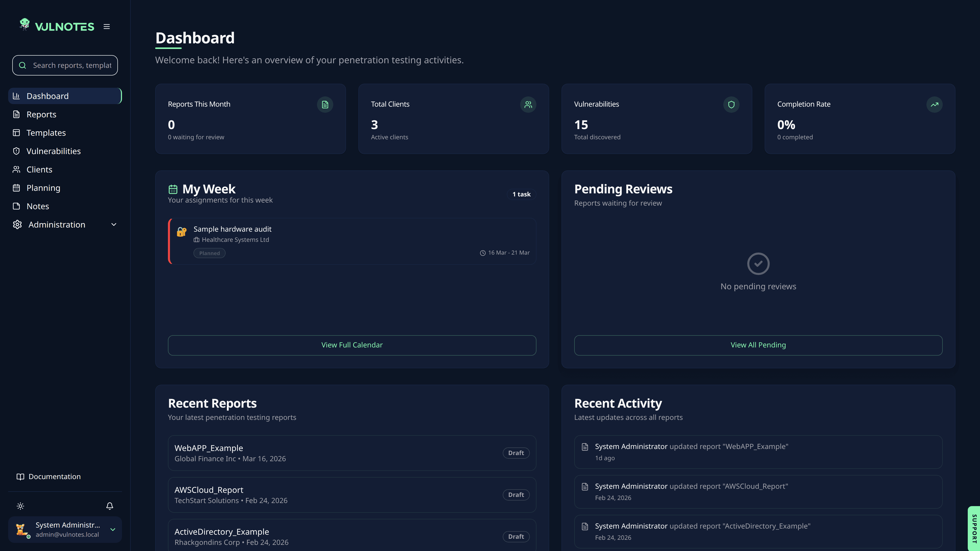980x551 pixels.
Task: Focus the search reports input field
Action: [x=65, y=65]
